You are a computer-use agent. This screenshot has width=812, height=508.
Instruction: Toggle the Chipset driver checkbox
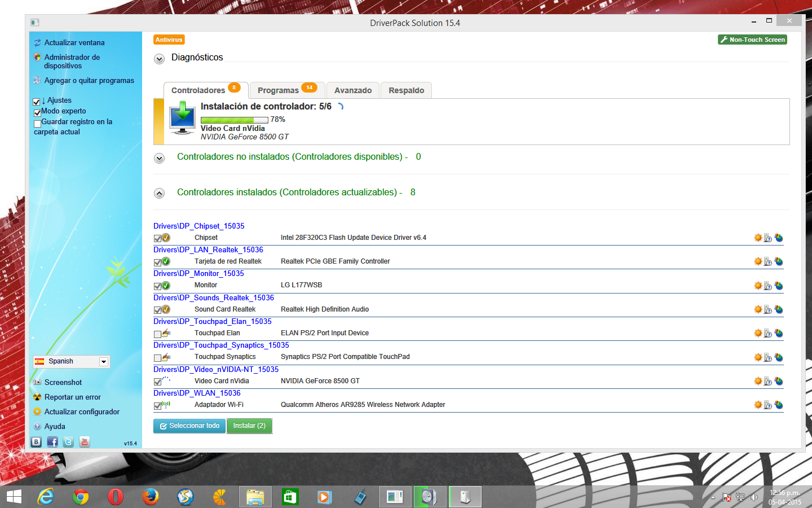pyautogui.click(x=157, y=238)
